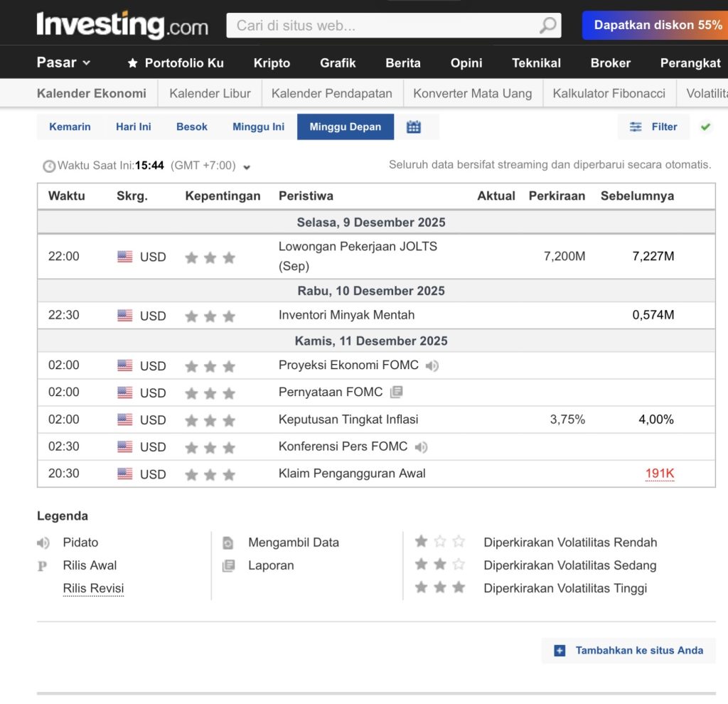Click speaker icon beside Proyeksi Ekonomi FOMC
This screenshot has height=704, width=728.
432,366
